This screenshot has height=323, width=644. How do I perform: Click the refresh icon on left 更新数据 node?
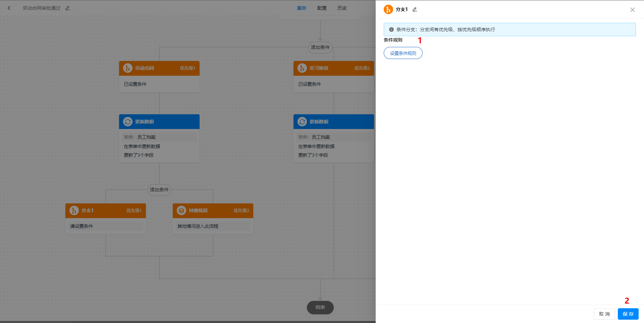[x=128, y=122]
